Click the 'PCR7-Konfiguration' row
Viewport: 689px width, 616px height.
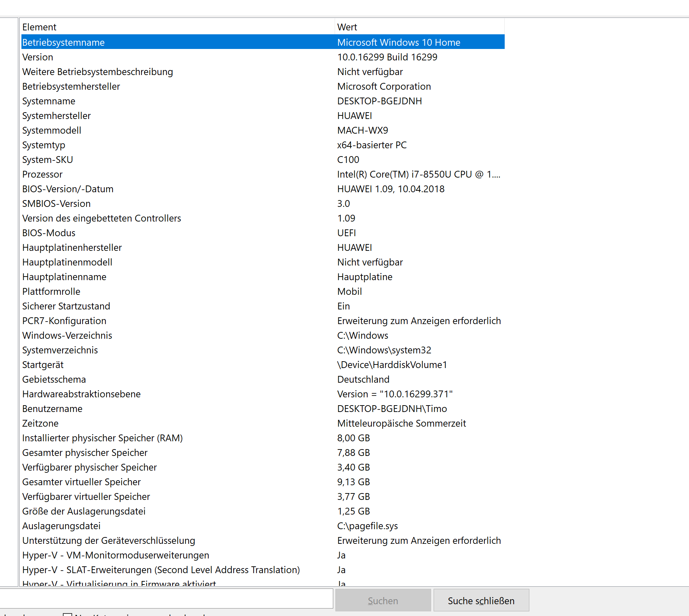tap(64, 321)
